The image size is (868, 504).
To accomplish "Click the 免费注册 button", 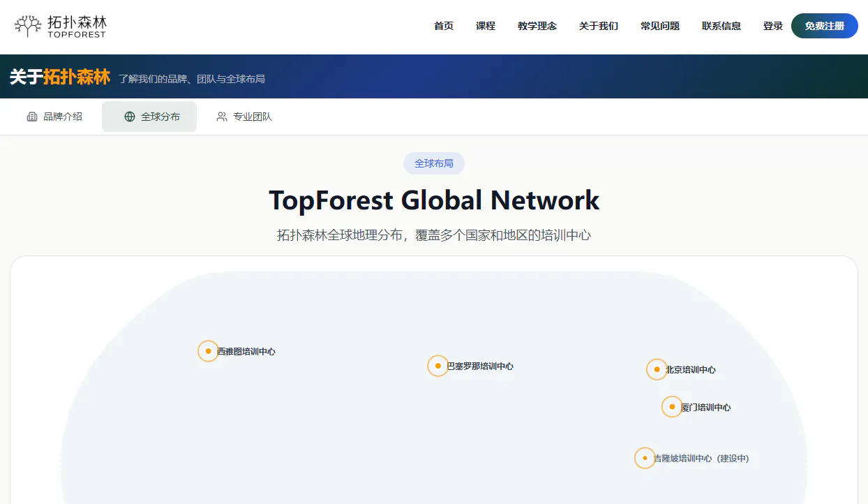I will pos(825,26).
